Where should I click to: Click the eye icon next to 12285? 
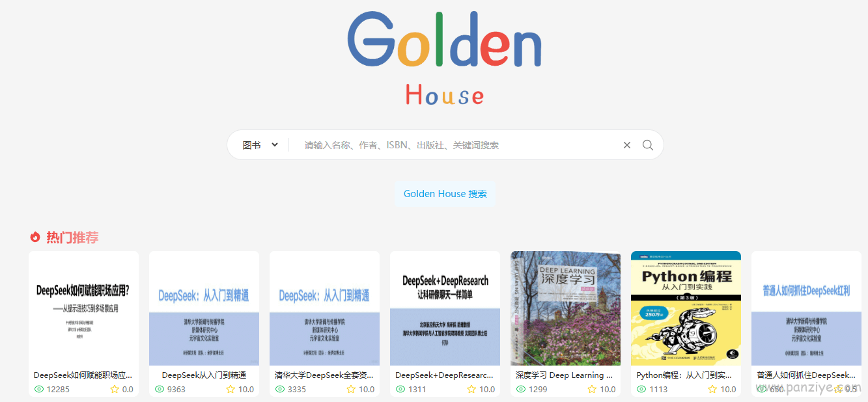(39, 390)
